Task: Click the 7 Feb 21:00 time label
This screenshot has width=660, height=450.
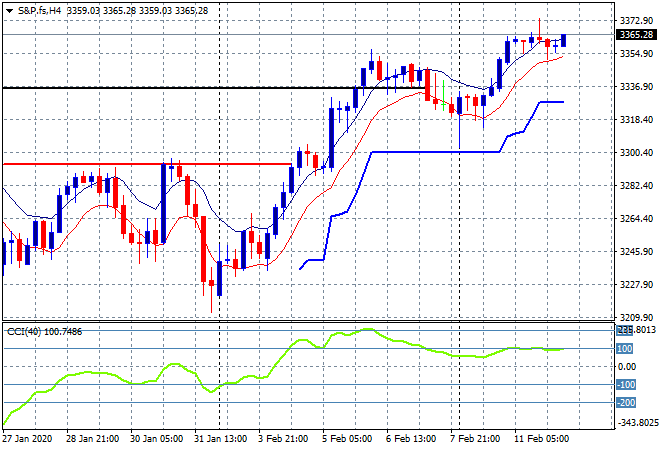Action: tap(475, 439)
